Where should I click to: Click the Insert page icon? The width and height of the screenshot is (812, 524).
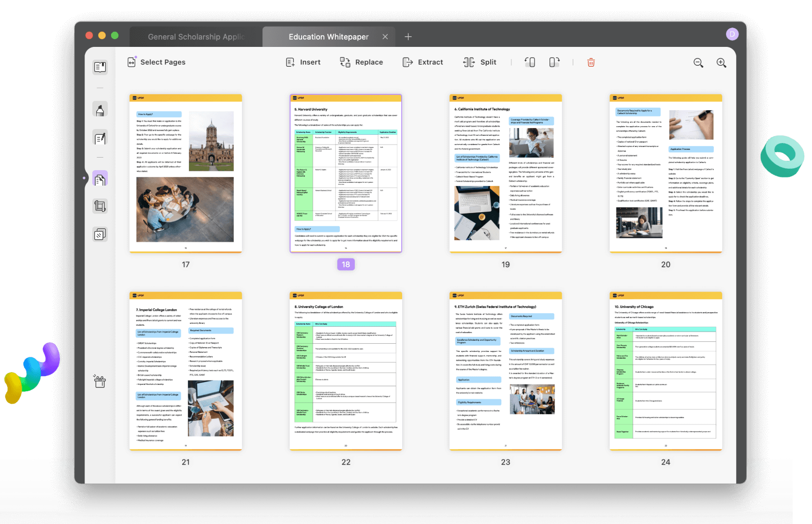(x=290, y=62)
